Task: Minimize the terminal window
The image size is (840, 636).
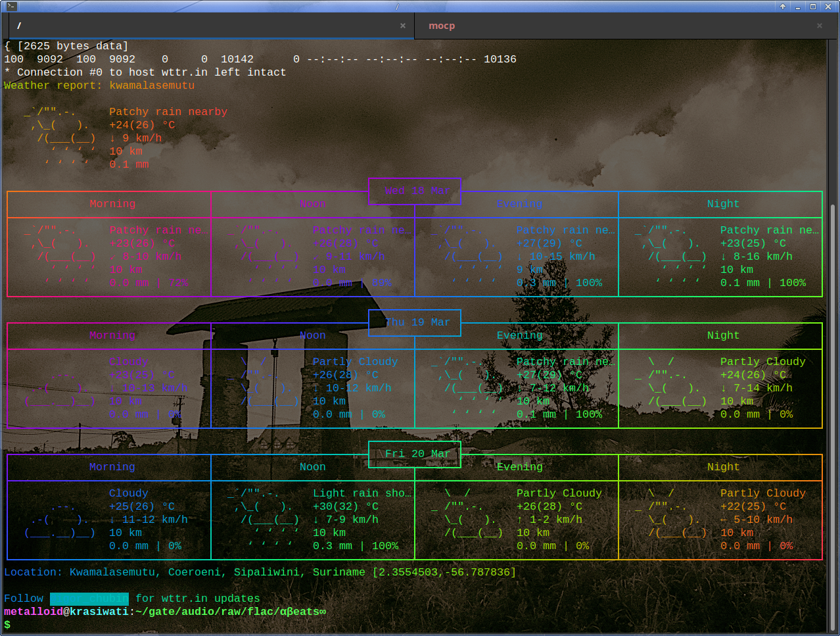Action: (x=798, y=6)
